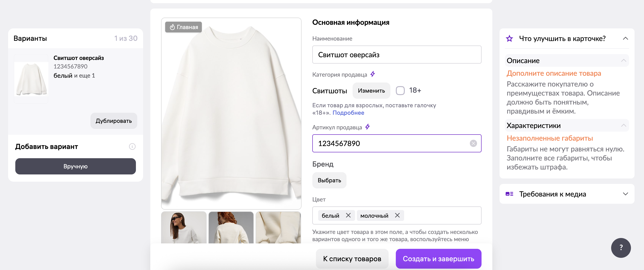The height and width of the screenshot is (270, 644).
Task: Clear the seller article field with X icon
Action: coord(473,143)
